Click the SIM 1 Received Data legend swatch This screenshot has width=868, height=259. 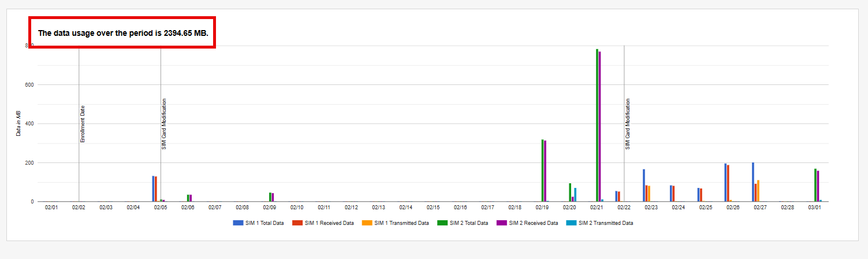click(x=297, y=223)
